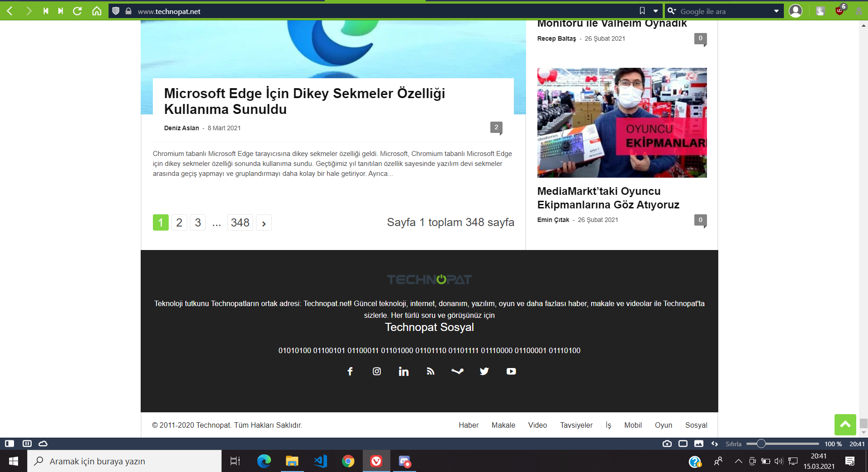
Task: Open the Sosyal footer menu item
Action: (x=696, y=425)
